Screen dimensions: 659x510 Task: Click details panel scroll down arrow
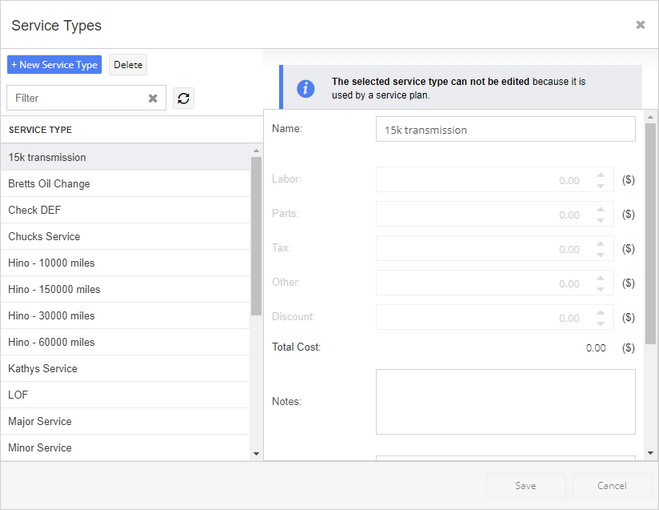[x=650, y=453]
